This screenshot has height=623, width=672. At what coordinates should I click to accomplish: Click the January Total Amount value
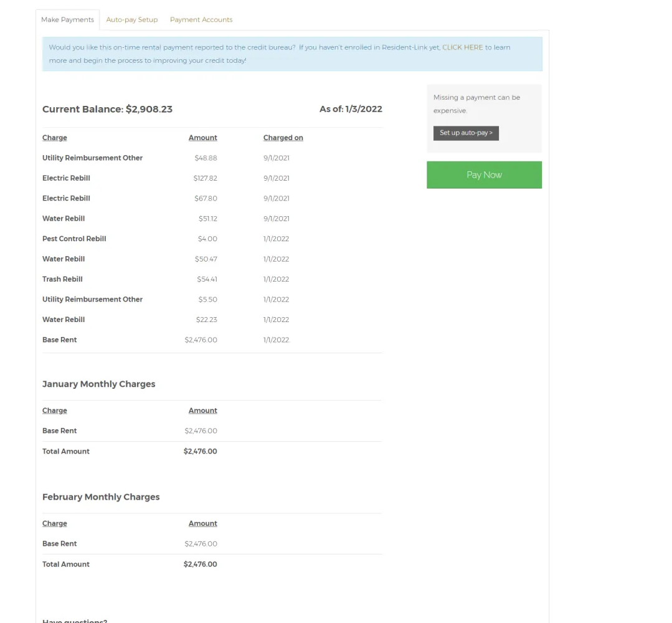click(200, 452)
